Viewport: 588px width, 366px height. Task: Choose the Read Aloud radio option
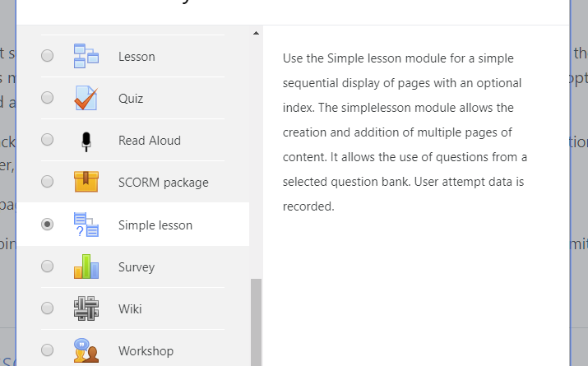pos(47,140)
